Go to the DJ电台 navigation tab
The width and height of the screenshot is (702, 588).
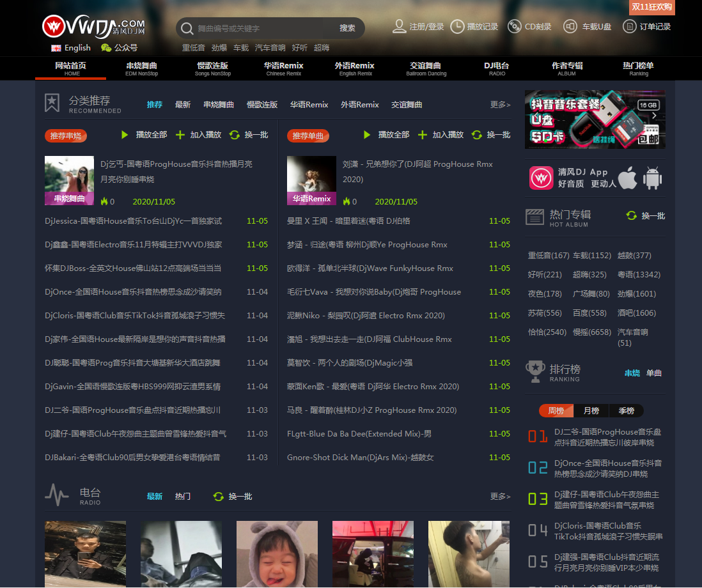[497, 68]
